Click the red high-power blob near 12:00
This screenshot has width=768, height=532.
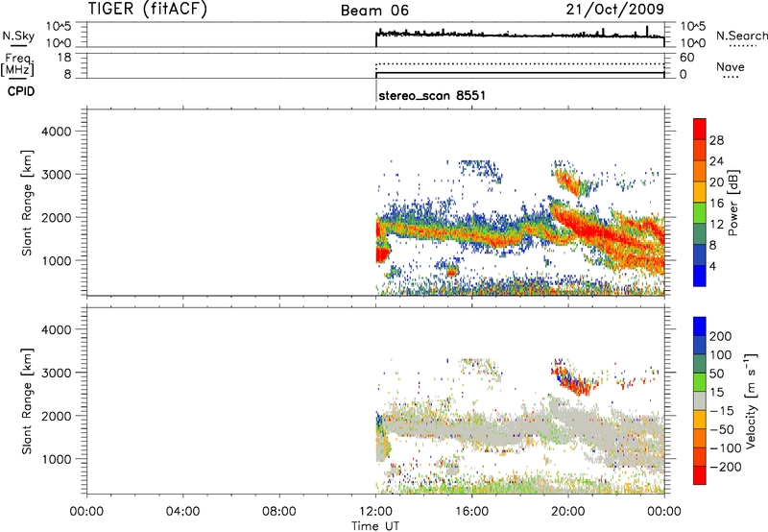point(382,254)
